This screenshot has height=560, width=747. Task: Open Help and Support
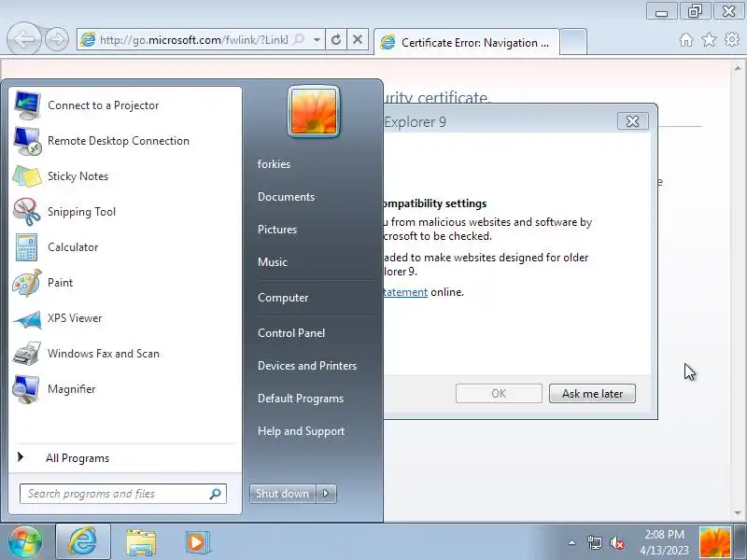[301, 431]
